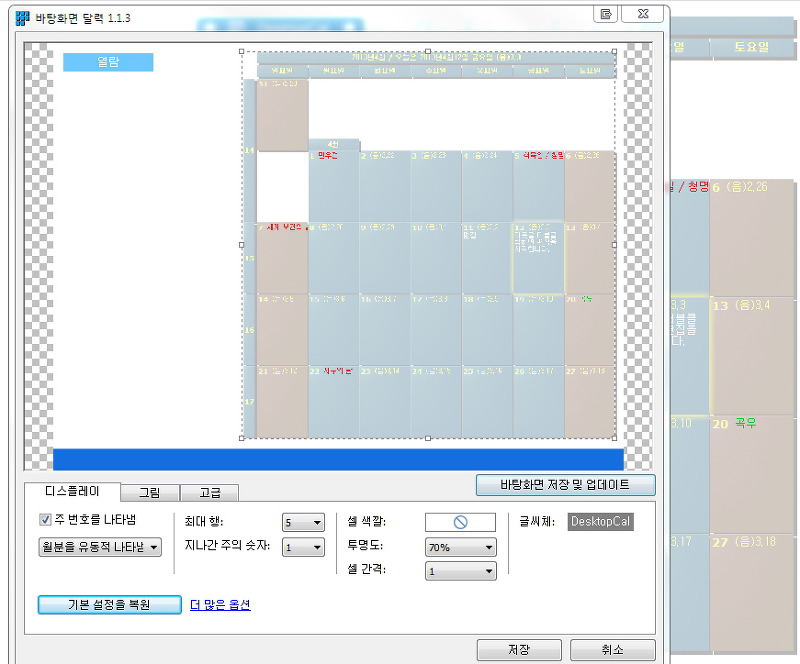This screenshot has height=664, width=800.
Task: Switch to the 디스플레이 tab
Action: pyautogui.click(x=72, y=491)
